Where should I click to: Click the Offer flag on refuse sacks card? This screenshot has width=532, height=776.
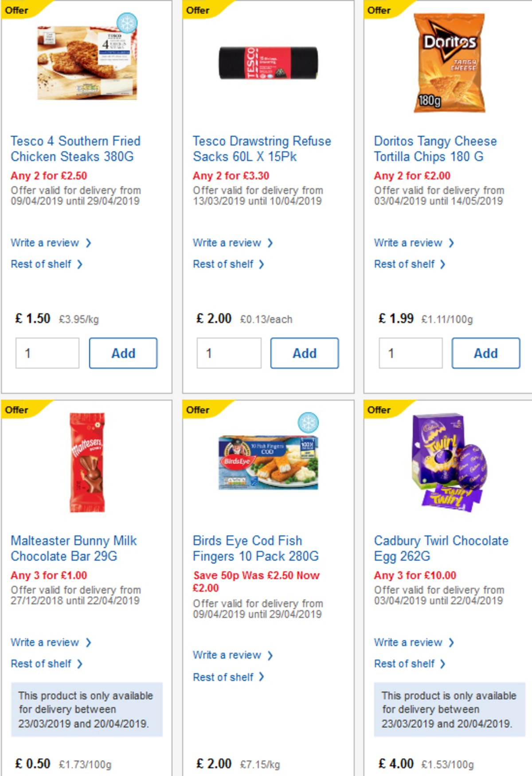(x=199, y=10)
